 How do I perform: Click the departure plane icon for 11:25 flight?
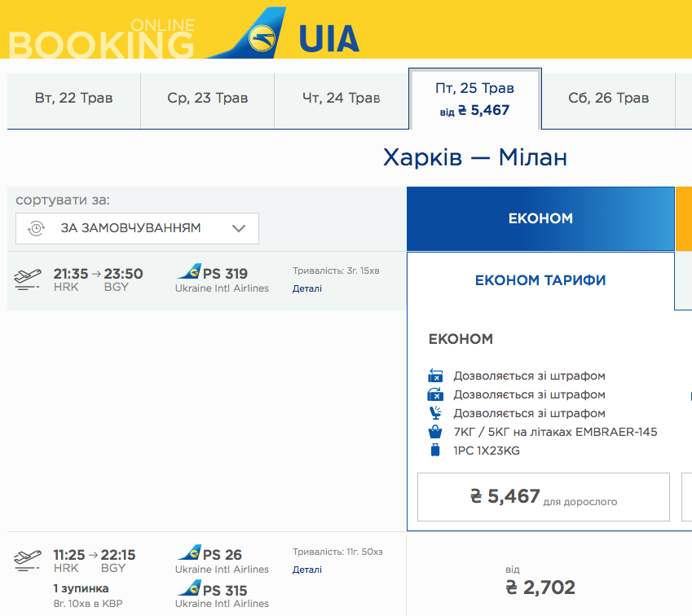[x=27, y=561]
